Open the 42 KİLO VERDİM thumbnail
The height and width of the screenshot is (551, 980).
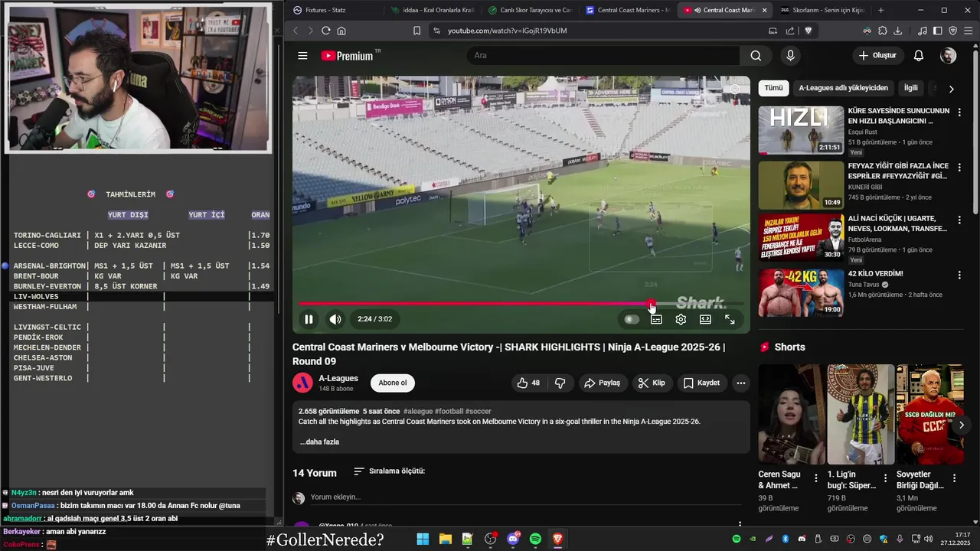(802, 292)
